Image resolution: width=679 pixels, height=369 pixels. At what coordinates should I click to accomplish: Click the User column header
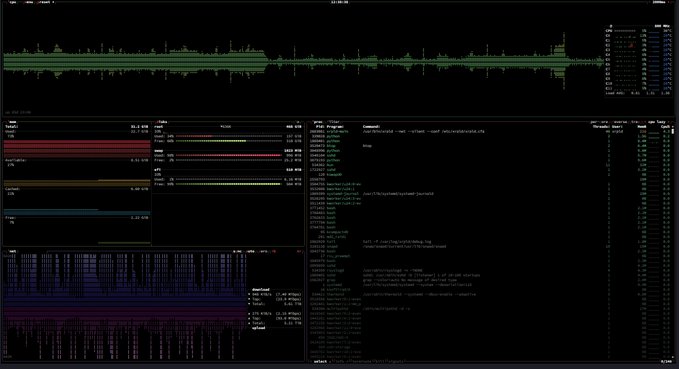pyautogui.click(x=617, y=127)
